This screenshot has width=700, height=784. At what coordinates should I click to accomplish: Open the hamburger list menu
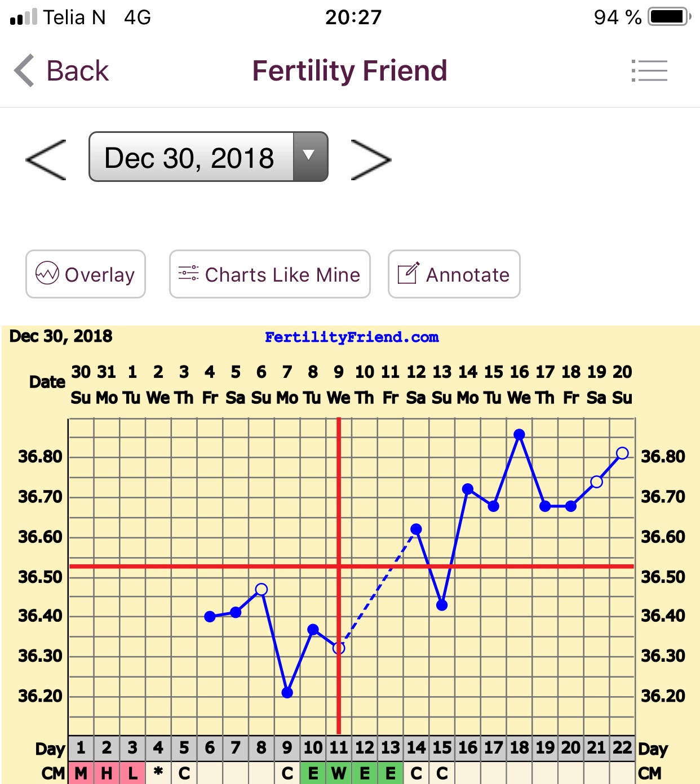pos(649,71)
